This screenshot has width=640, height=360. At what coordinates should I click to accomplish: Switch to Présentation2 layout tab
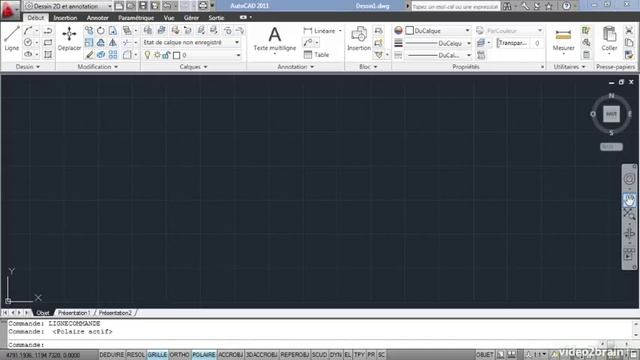(x=115, y=313)
